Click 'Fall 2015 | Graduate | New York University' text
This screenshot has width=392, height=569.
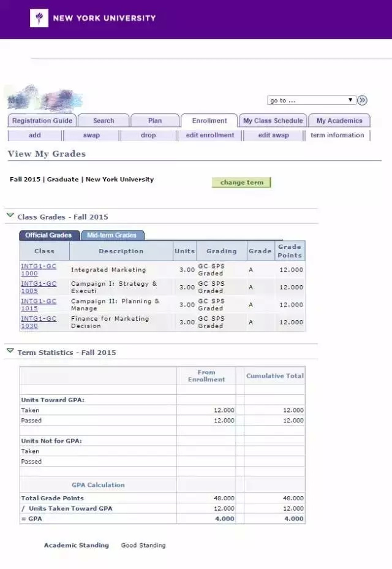81,179
